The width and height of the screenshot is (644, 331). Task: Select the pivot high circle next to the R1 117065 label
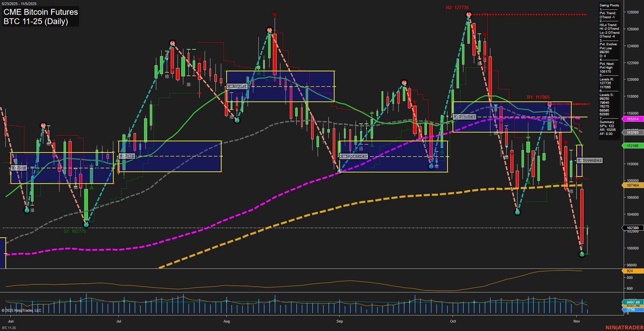[550, 104]
